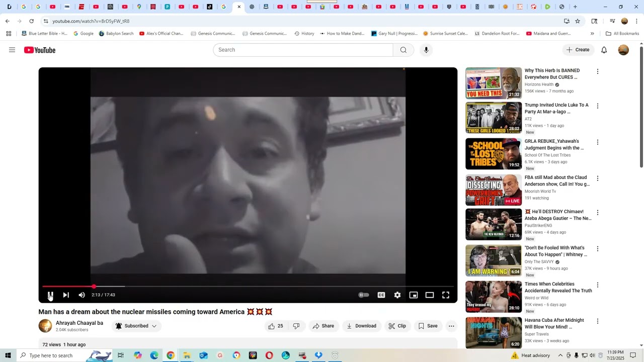644x362 pixels.
Task: Open the Gary Null bookmark
Action: pyautogui.click(x=394, y=34)
